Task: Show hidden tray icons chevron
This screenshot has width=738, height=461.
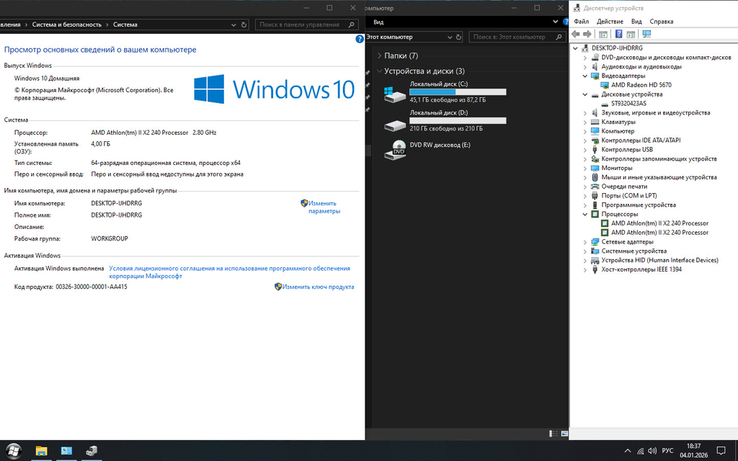Action: (627, 451)
